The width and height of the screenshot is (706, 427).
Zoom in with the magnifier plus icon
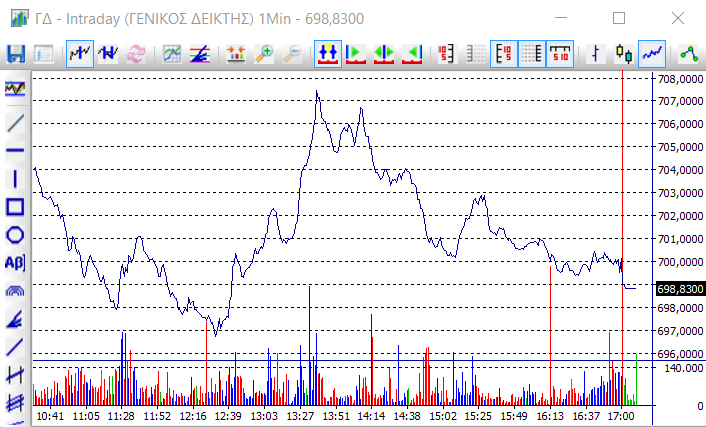coord(264,54)
